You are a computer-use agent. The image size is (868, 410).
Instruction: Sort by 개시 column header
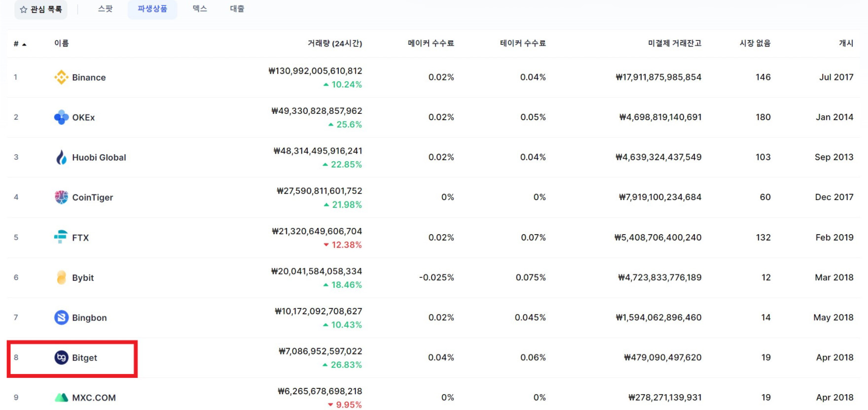tap(846, 43)
